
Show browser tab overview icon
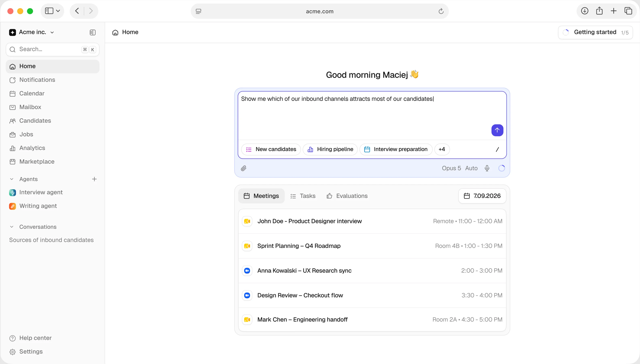pos(628,11)
